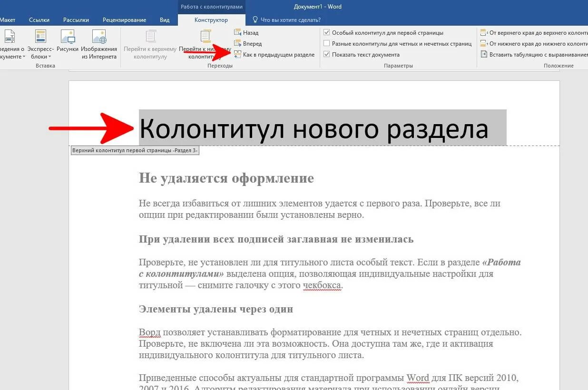Click the Колонтитул нового раздела header text
Viewport: 588px width, 390px height.
314,128
